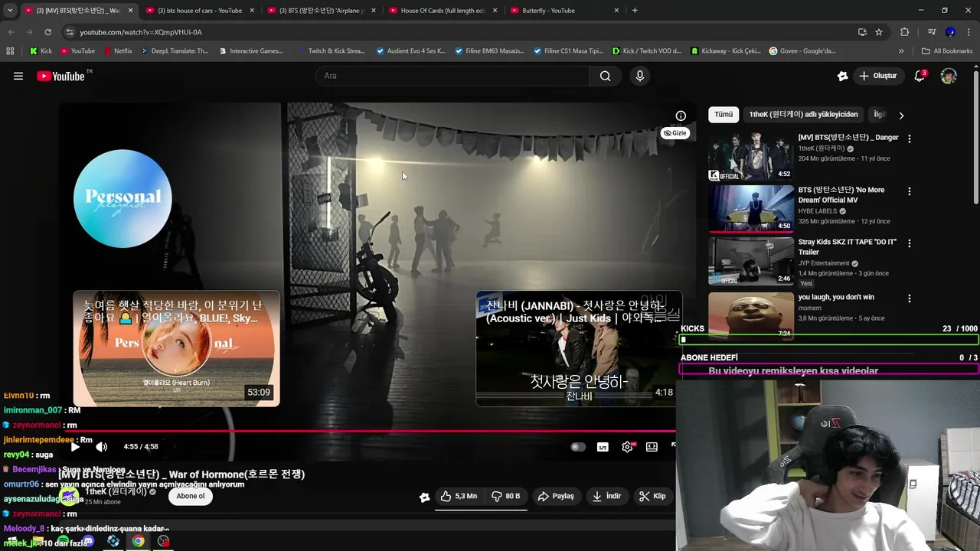Open Discord from the taskbar

(88, 541)
